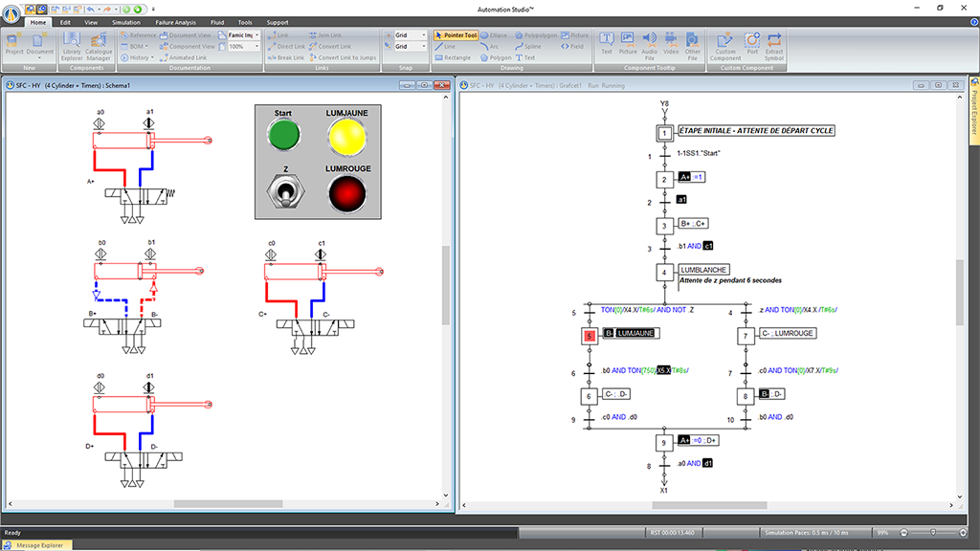Adjust the zoom slider in status bar
This screenshot has width=980, height=551.
pyautogui.click(x=933, y=532)
